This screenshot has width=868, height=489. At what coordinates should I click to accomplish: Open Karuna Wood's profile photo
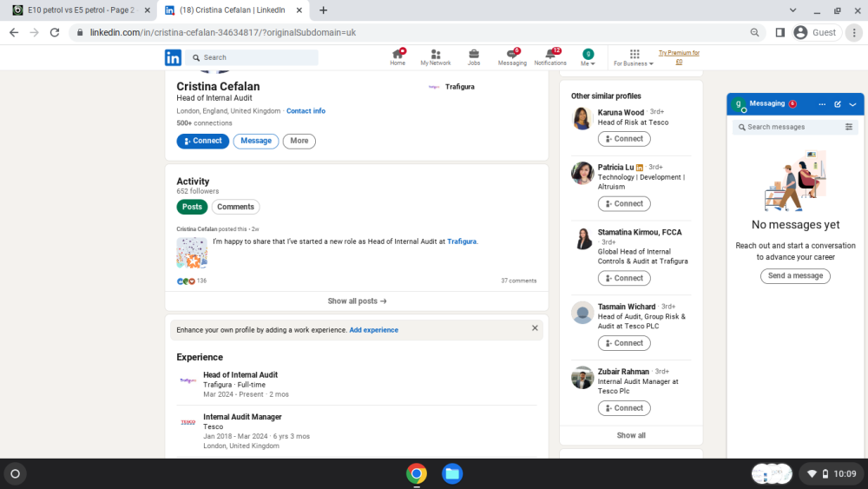582,118
